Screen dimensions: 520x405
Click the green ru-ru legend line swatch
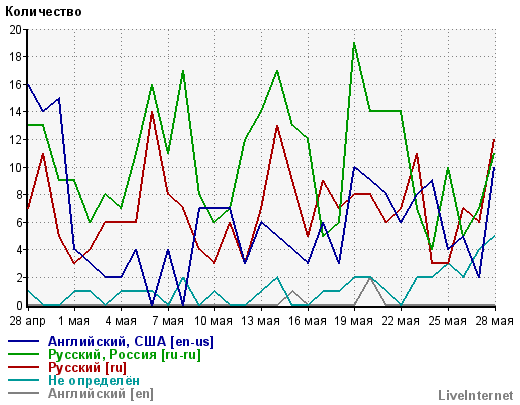tap(23, 354)
